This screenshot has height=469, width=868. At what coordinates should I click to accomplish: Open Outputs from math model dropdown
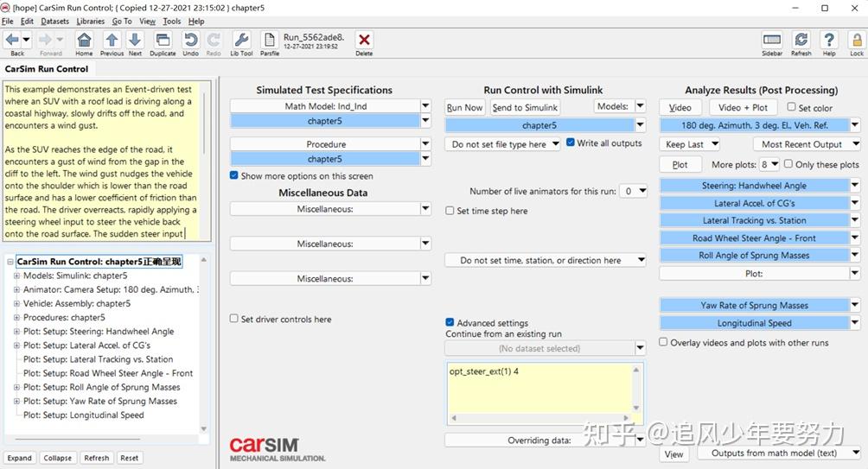click(779, 453)
